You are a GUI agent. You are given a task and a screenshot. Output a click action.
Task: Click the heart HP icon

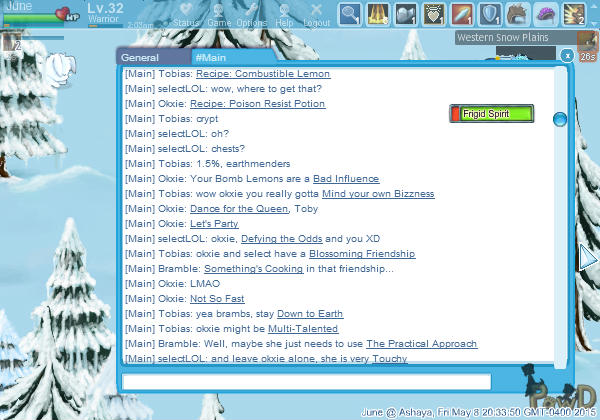point(64,14)
